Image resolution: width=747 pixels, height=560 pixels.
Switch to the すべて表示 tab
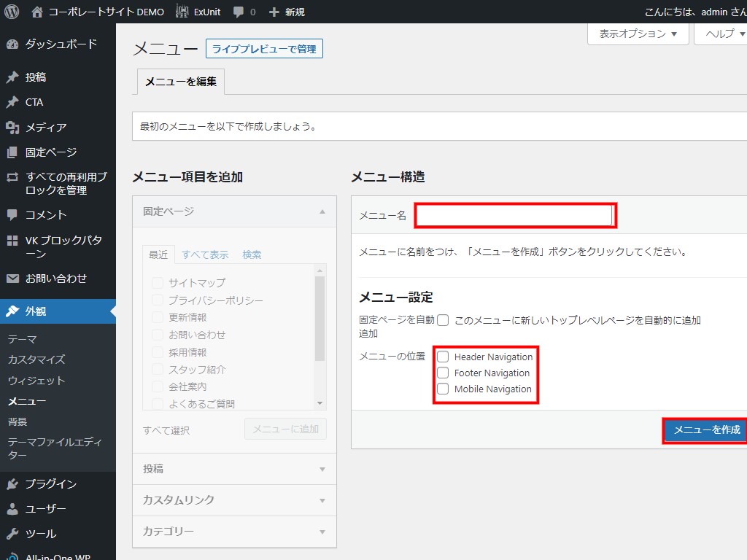(205, 254)
